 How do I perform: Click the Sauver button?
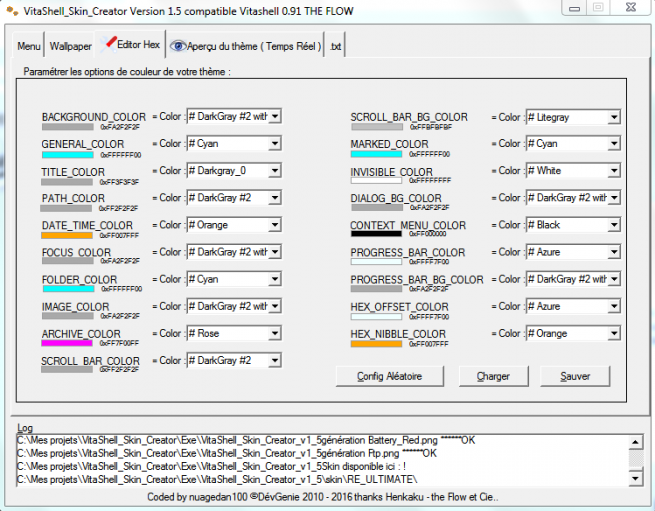[x=575, y=376]
